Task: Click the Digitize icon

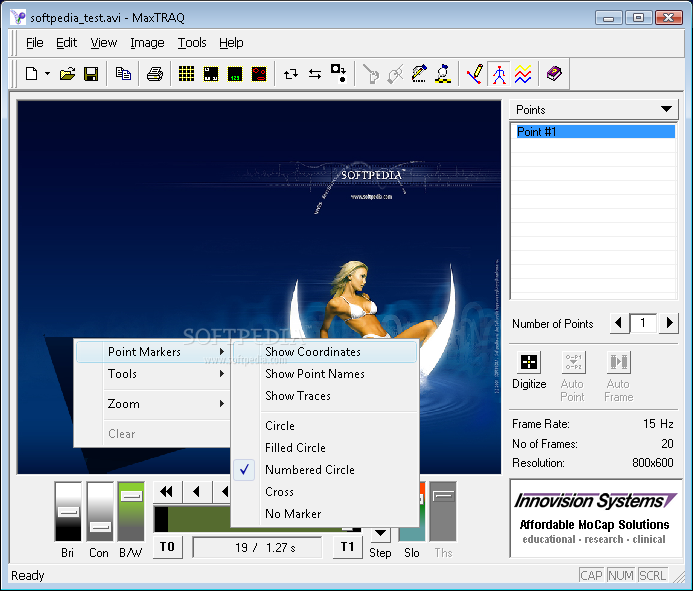Action: pyautogui.click(x=529, y=364)
